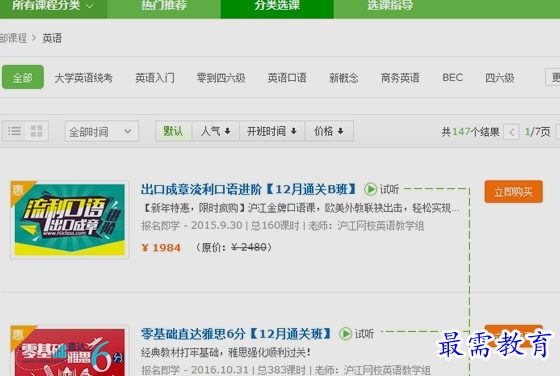Click 部课程 breadcrumb link
Viewport: 560px width, 376px height.
(x=13, y=38)
